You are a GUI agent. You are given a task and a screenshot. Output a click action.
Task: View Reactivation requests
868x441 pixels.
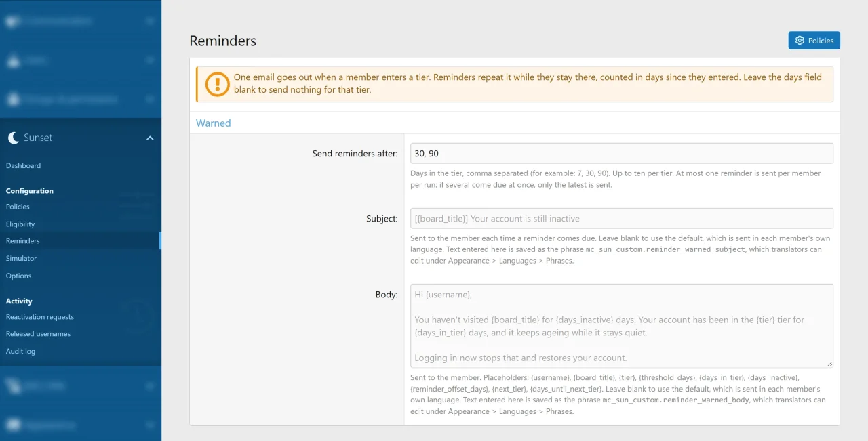tap(40, 317)
